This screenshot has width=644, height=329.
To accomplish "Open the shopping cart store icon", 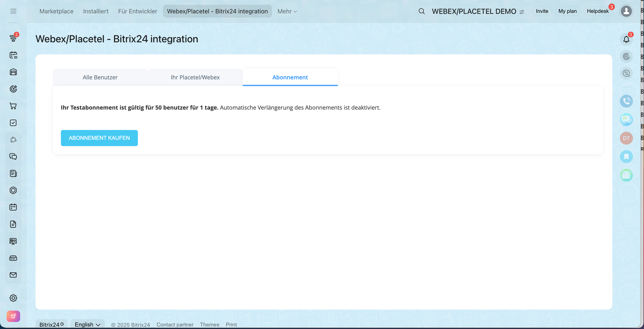I will [13, 106].
